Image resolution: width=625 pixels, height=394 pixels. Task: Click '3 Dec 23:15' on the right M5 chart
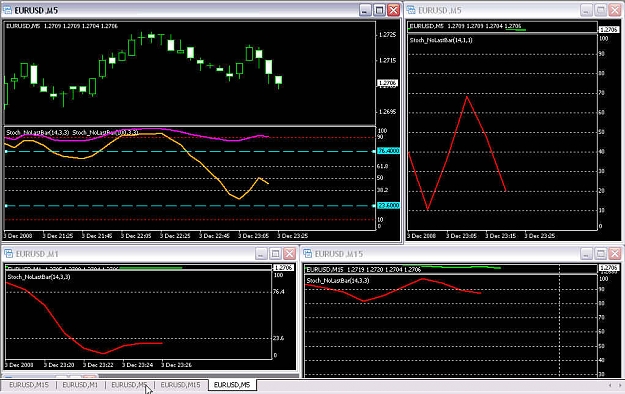(x=500, y=236)
